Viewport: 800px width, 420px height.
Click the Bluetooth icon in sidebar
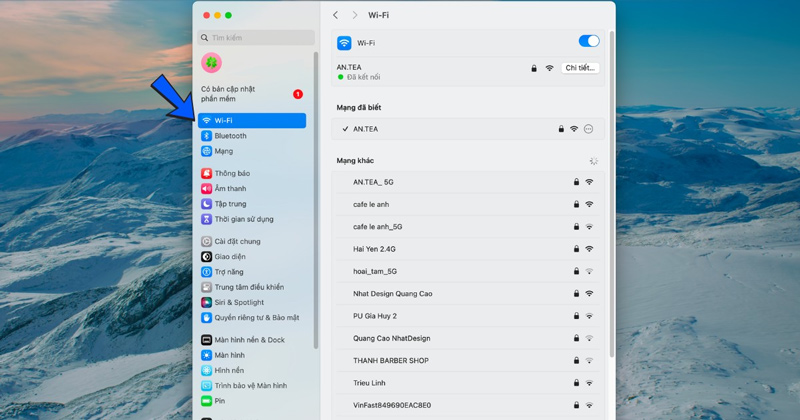(207, 136)
